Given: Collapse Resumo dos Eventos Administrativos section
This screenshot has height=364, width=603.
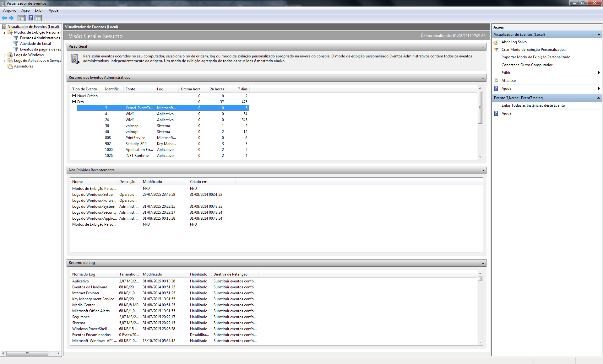Looking at the screenshot, I should 483,78.
